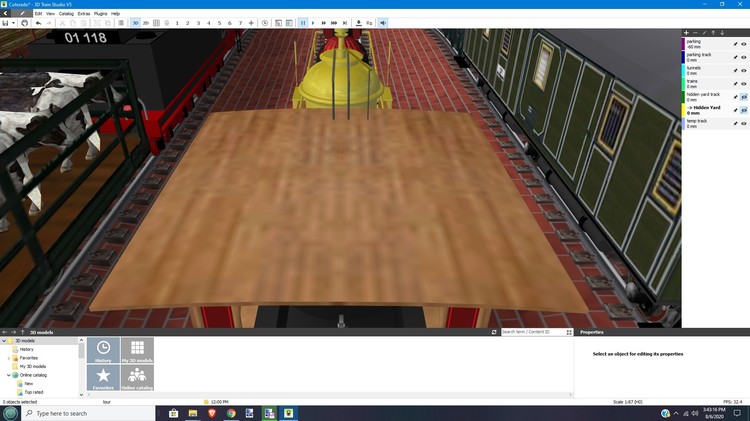Open the View menu

pyautogui.click(x=50, y=14)
